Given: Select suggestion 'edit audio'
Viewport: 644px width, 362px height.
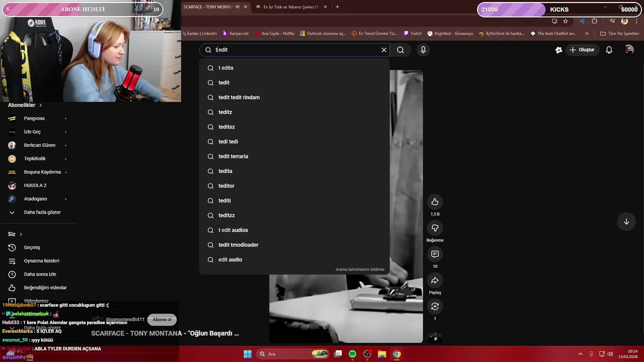Looking at the screenshot, I should click(294, 259).
